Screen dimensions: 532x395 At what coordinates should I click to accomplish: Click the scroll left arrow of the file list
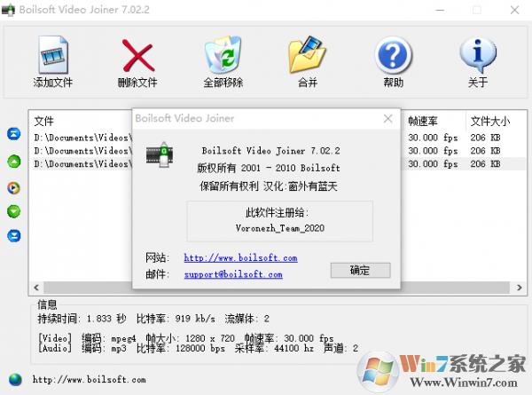[36, 288]
